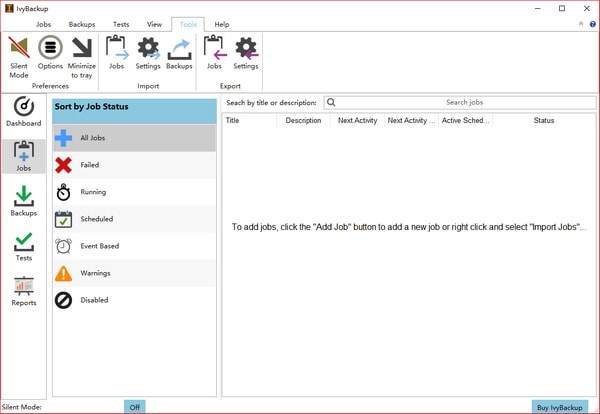Open Backups section in sidebar
This screenshot has width=600, height=414.
click(x=24, y=200)
